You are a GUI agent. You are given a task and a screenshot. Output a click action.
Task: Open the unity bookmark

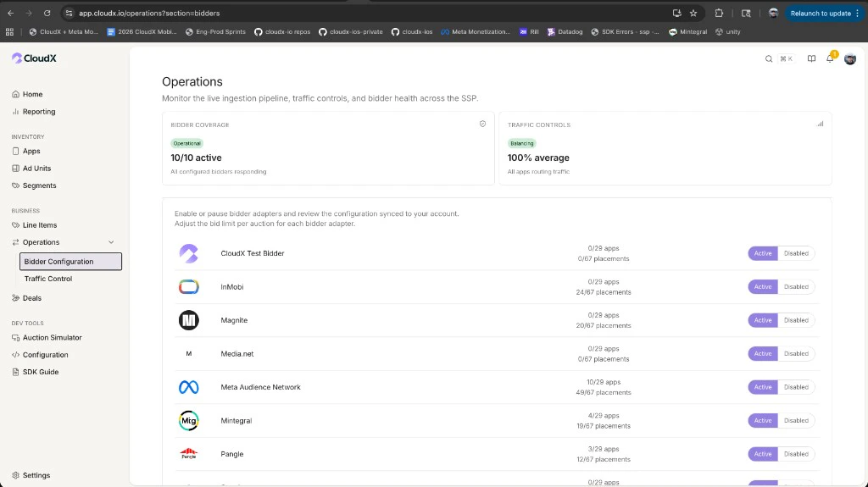[728, 32]
